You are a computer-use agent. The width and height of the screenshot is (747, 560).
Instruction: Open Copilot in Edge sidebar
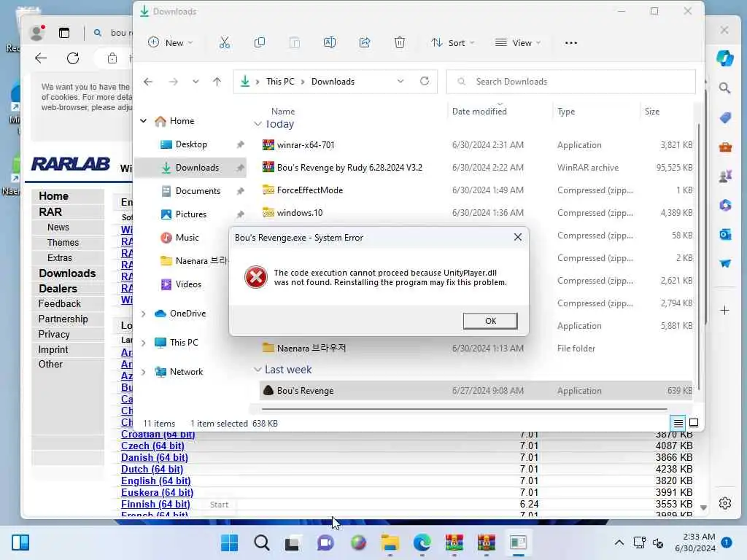click(x=724, y=58)
